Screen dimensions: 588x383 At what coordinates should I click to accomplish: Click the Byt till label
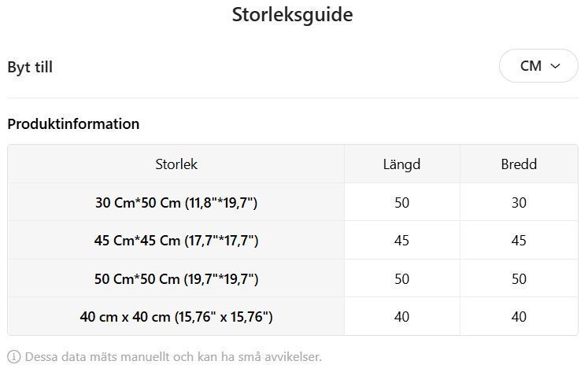click(30, 67)
